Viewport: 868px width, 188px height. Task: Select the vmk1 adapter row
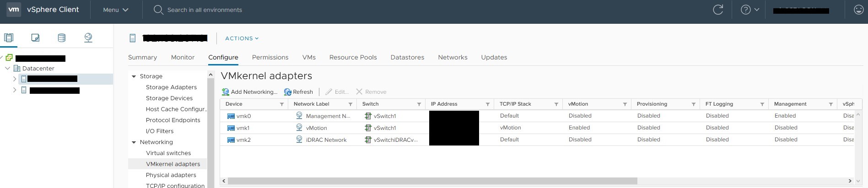pyautogui.click(x=537, y=128)
